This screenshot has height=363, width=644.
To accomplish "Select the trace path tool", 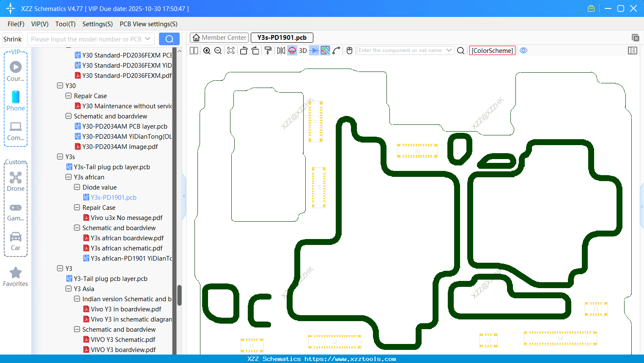I will (x=337, y=51).
